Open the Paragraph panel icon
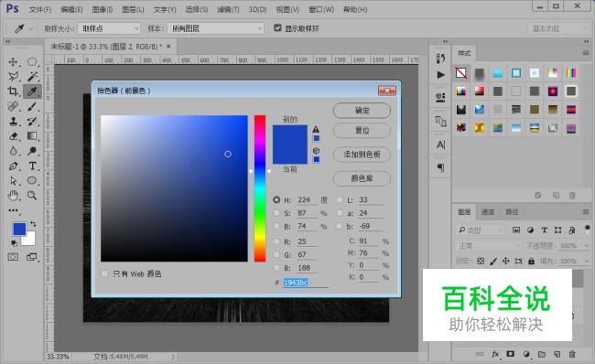The image size is (595, 364). click(x=440, y=167)
